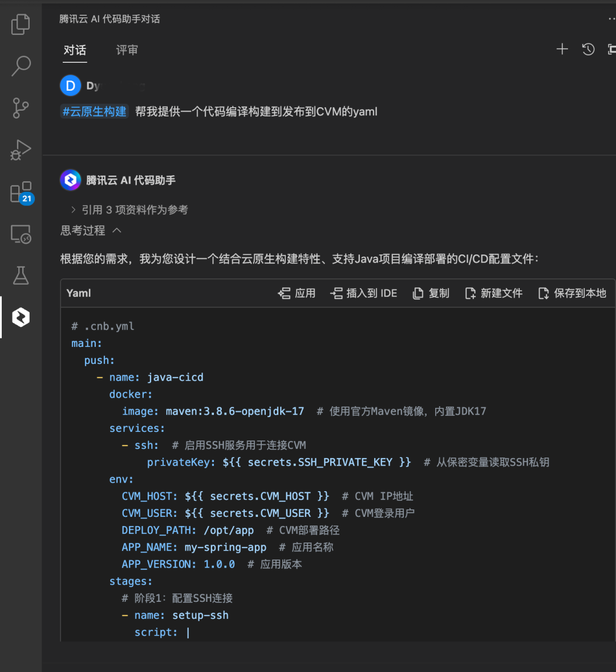The width and height of the screenshot is (616, 672).
Task: Open the Source Control view
Action: (x=21, y=108)
